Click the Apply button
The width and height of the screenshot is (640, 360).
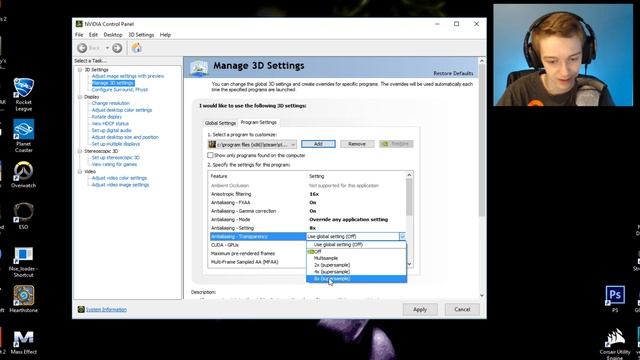(x=420, y=309)
